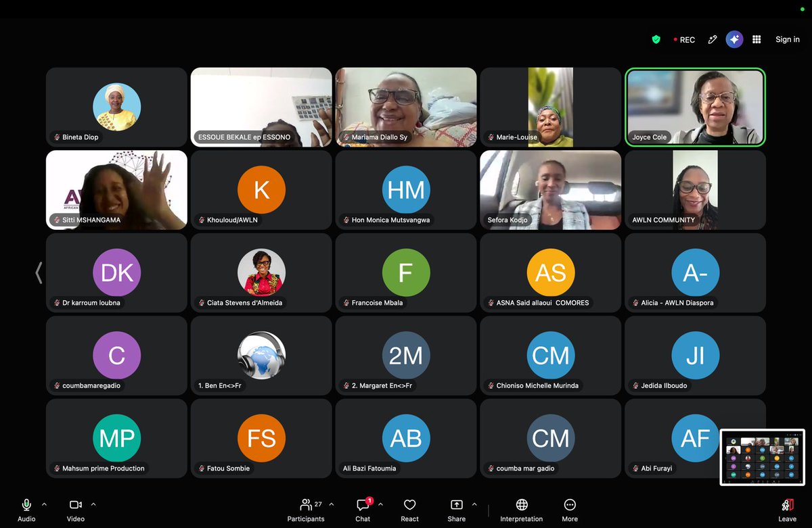Select the Sitti MSHANGAMA video tile
Image resolution: width=812 pixels, height=528 pixels.
pos(116,190)
